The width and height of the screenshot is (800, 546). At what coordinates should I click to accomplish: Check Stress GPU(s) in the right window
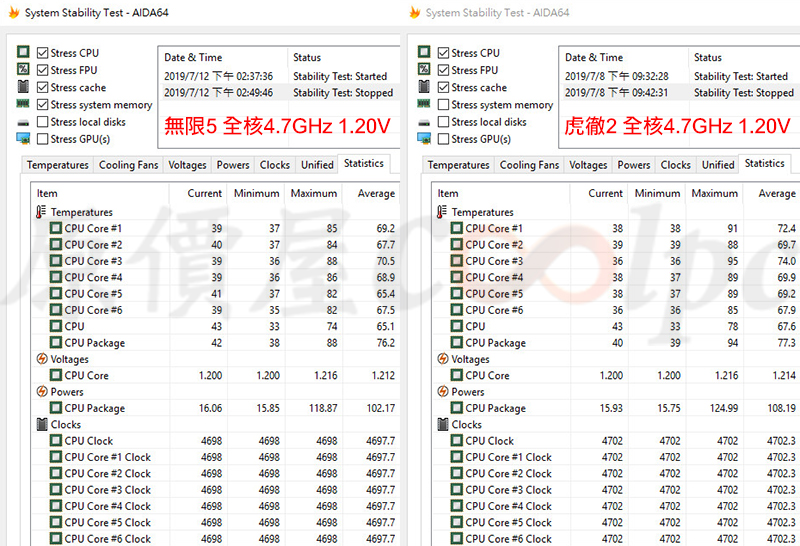click(443, 139)
